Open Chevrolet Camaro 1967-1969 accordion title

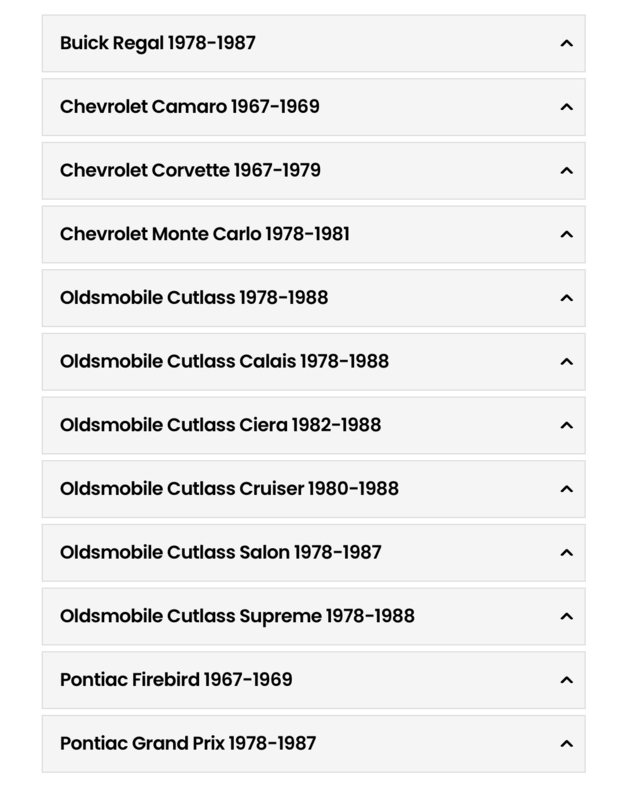click(x=190, y=107)
